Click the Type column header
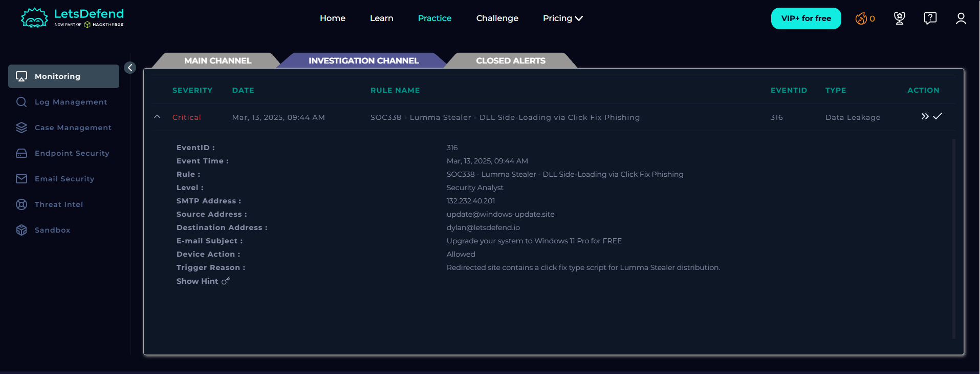Image resolution: width=980 pixels, height=374 pixels. (x=836, y=90)
